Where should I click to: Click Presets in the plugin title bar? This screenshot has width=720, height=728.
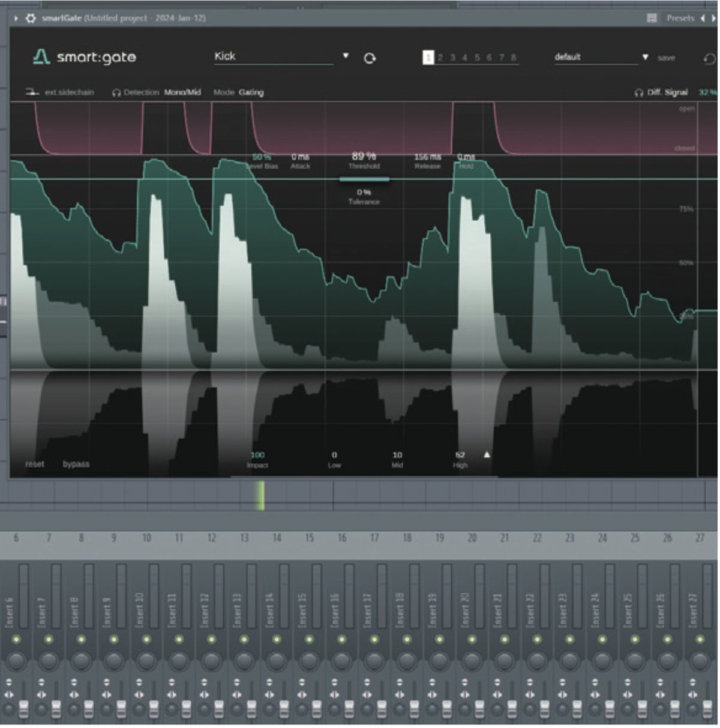(x=681, y=18)
